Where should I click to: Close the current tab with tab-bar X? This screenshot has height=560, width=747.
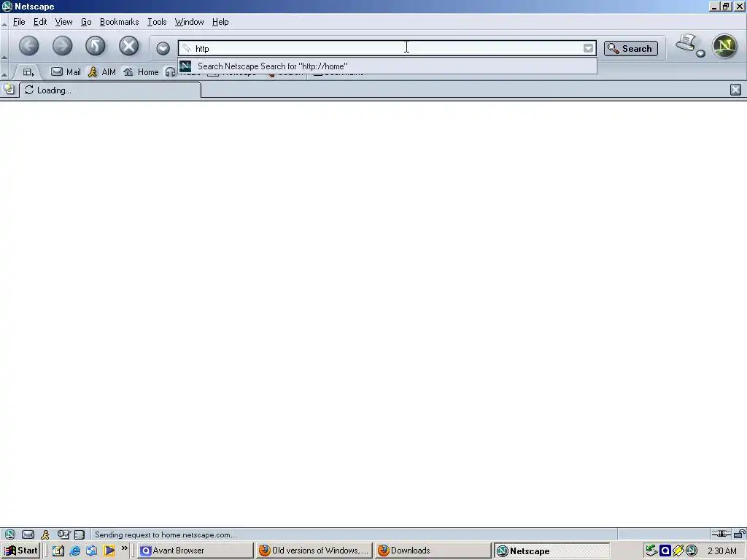(x=735, y=90)
